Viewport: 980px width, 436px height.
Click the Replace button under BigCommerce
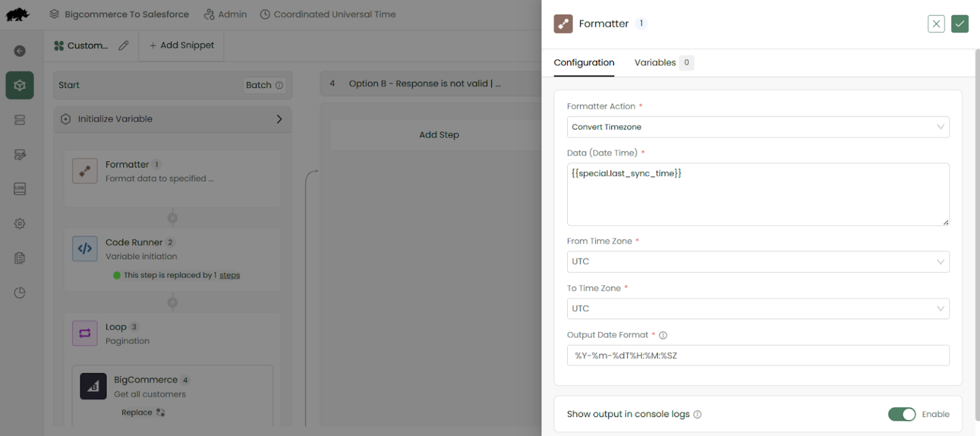(144, 412)
